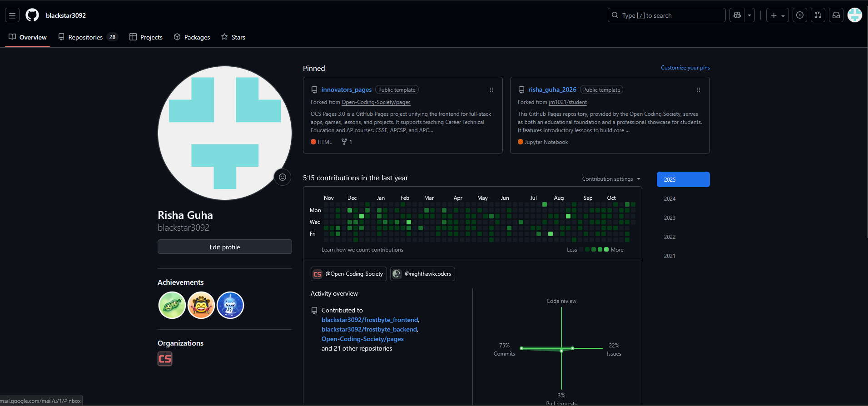Screen dimensions: 868x406
Task: Expand the Copilot dropdown arrow
Action: click(749, 15)
